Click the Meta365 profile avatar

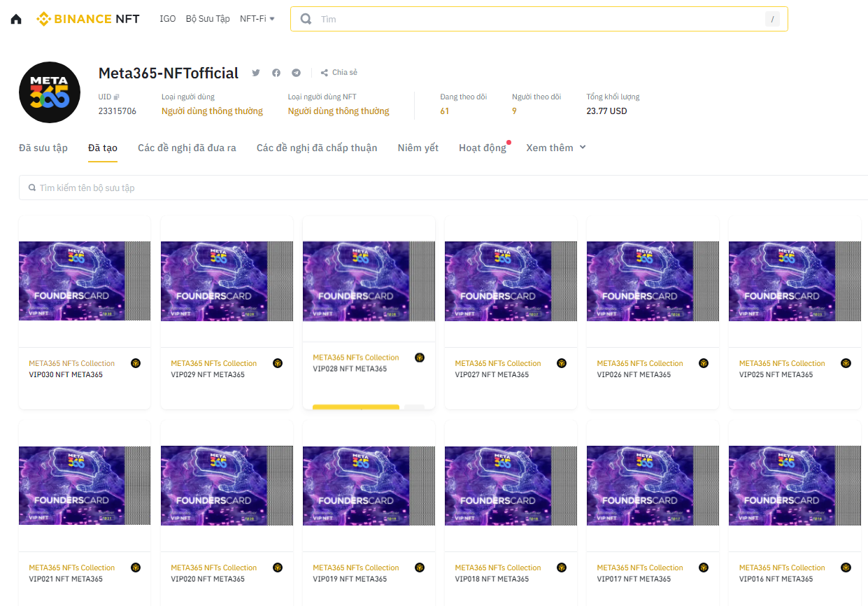[50, 92]
